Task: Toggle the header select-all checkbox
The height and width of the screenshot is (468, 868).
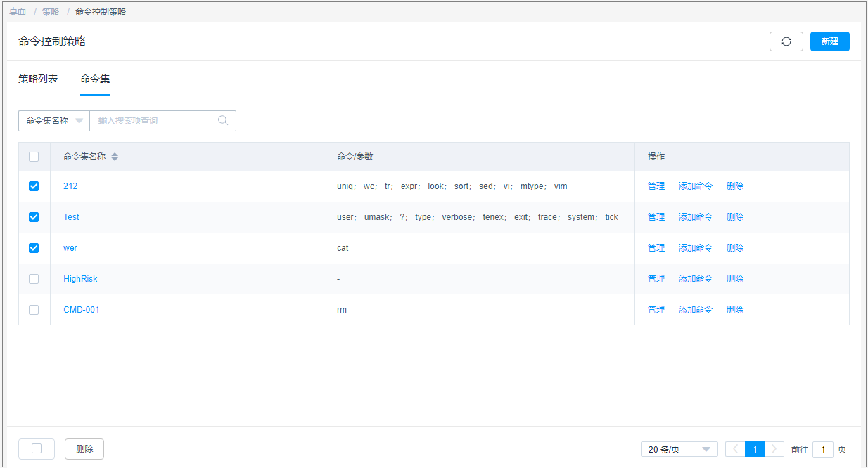Action: point(34,157)
